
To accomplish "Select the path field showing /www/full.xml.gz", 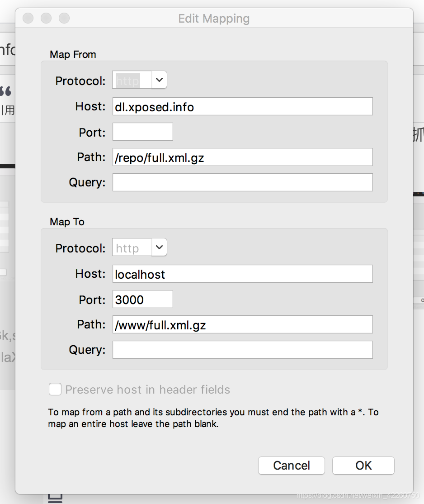I will pyautogui.click(x=242, y=324).
